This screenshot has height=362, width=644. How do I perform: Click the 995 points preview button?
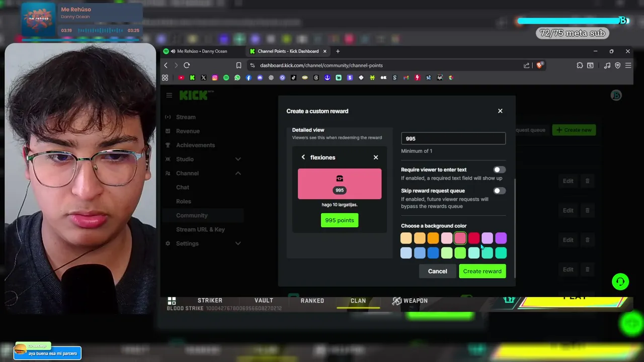pyautogui.click(x=340, y=220)
